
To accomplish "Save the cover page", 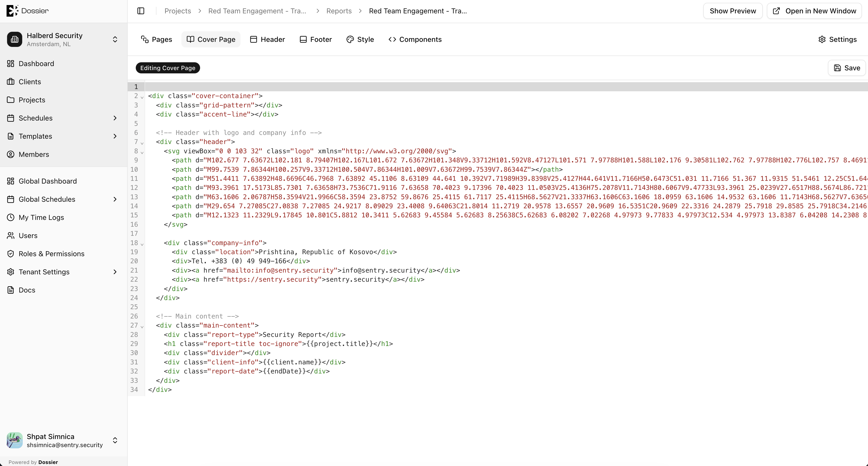I will pos(847,68).
